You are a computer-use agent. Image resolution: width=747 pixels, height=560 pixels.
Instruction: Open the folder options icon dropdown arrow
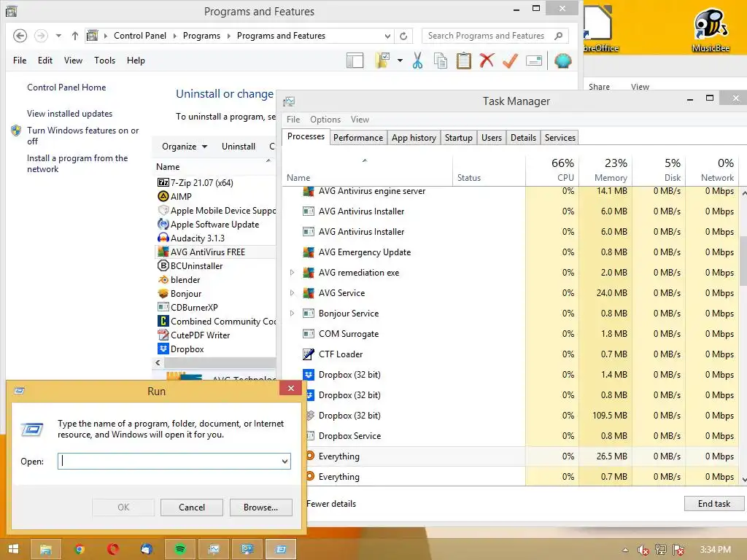pyautogui.click(x=400, y=61)
